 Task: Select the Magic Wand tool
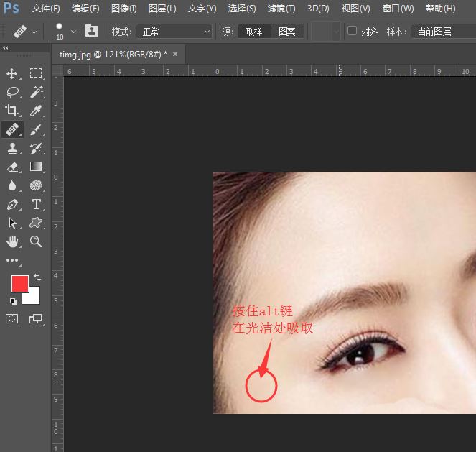tap(36, 92)
